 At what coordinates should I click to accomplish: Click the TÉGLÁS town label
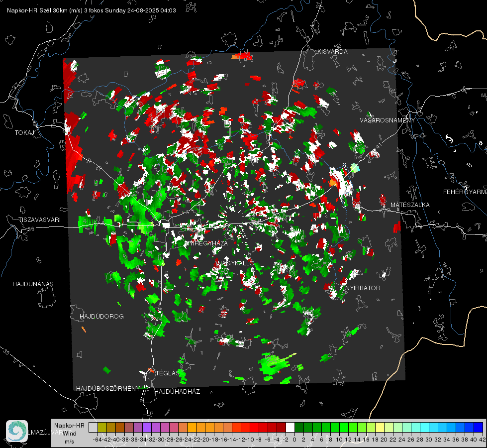pyautogui.click(x=168, y=373)
